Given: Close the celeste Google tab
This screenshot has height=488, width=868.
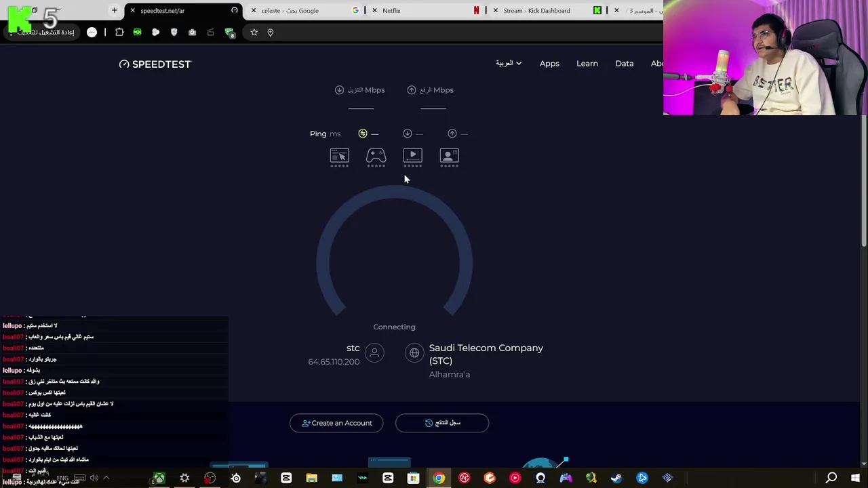Looking at the screenshot, I should [254, 10].
